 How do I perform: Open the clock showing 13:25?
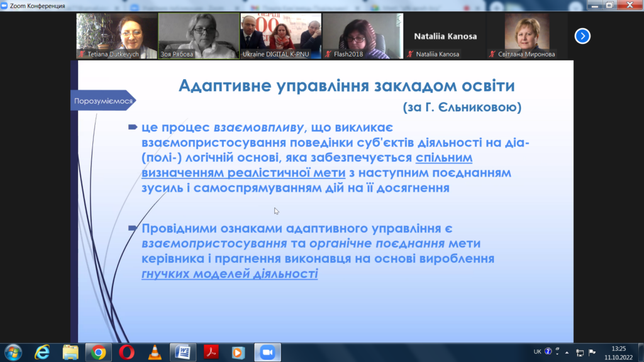click(618, 352)
